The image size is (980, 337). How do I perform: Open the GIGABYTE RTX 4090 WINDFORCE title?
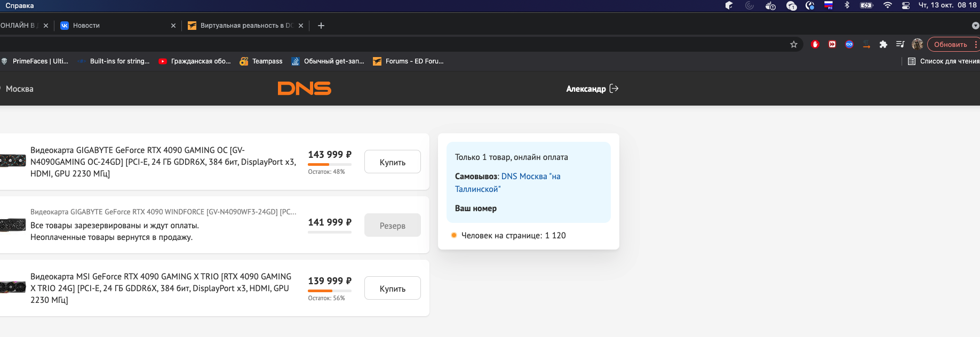[x=163, y=212]
